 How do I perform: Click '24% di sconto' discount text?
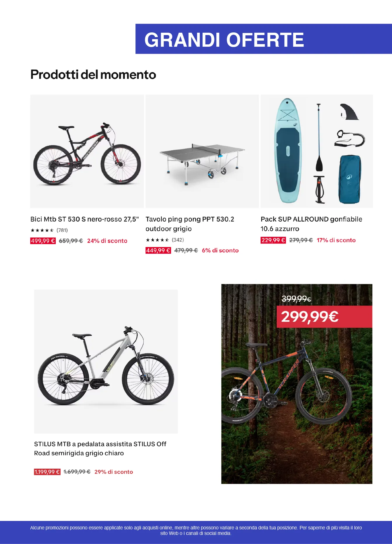[107, 241]
